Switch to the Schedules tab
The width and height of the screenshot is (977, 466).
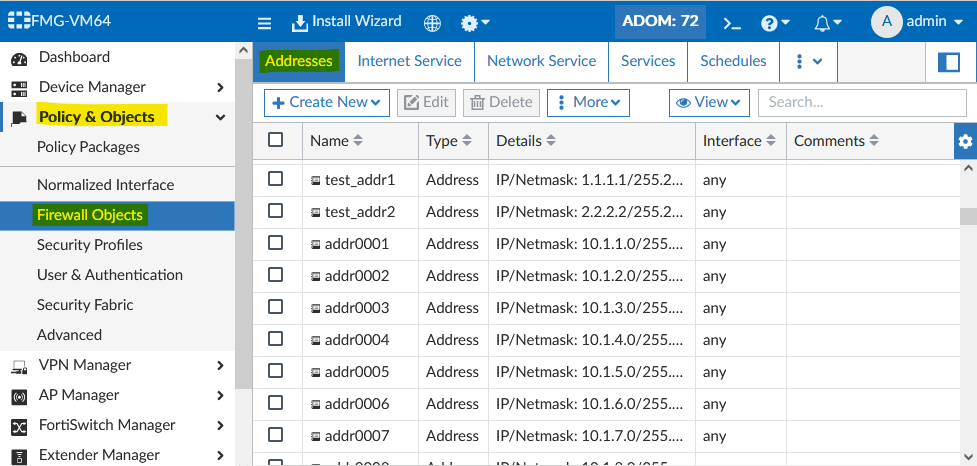(733, 62)
